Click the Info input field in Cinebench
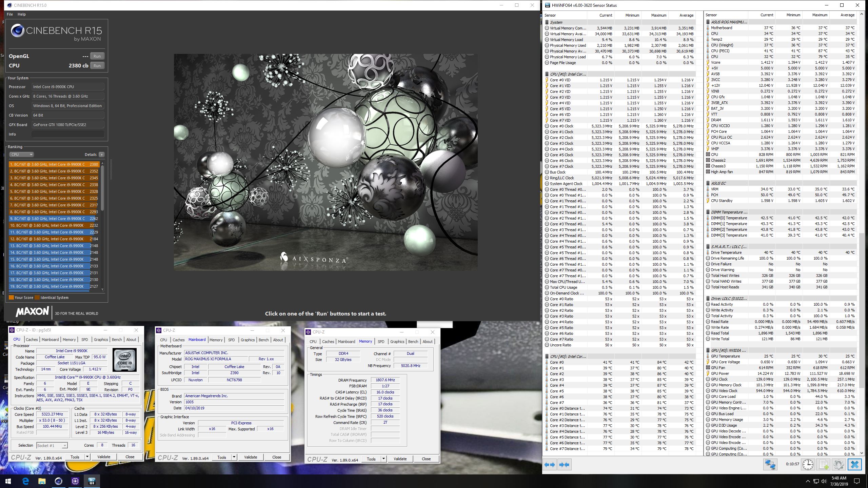 [68, 134]
